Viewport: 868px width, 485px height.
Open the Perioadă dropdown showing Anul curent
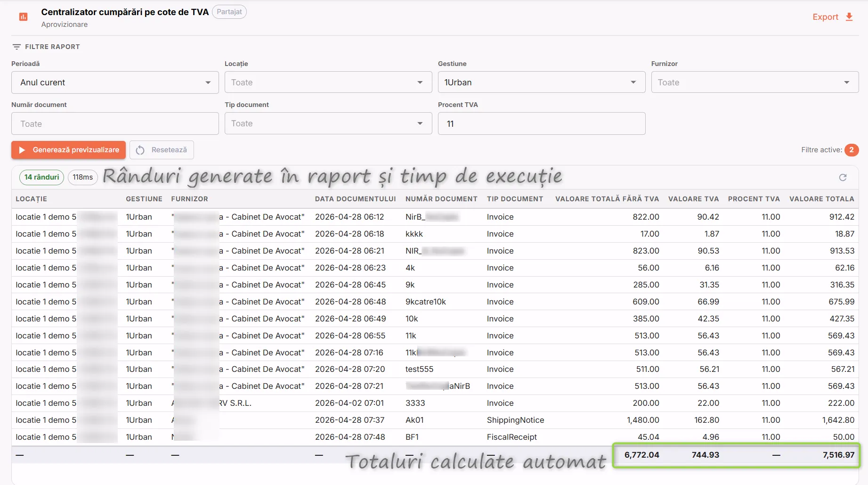click(115, 82)
